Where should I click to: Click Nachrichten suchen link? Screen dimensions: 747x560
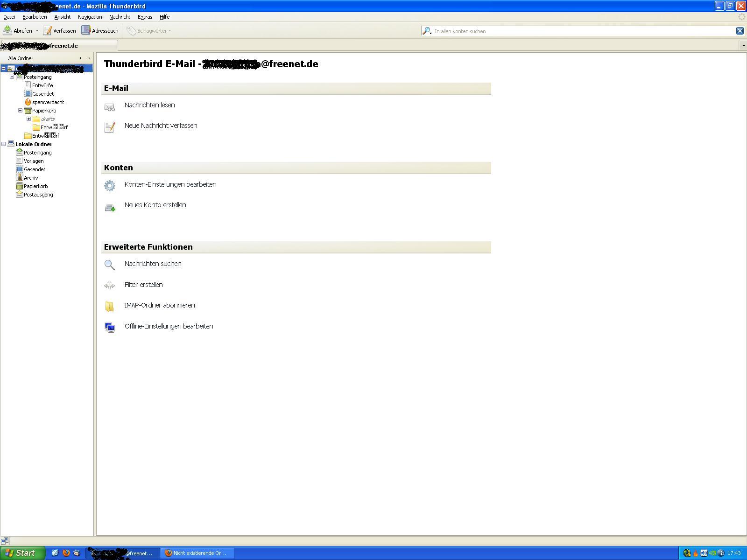153,264
